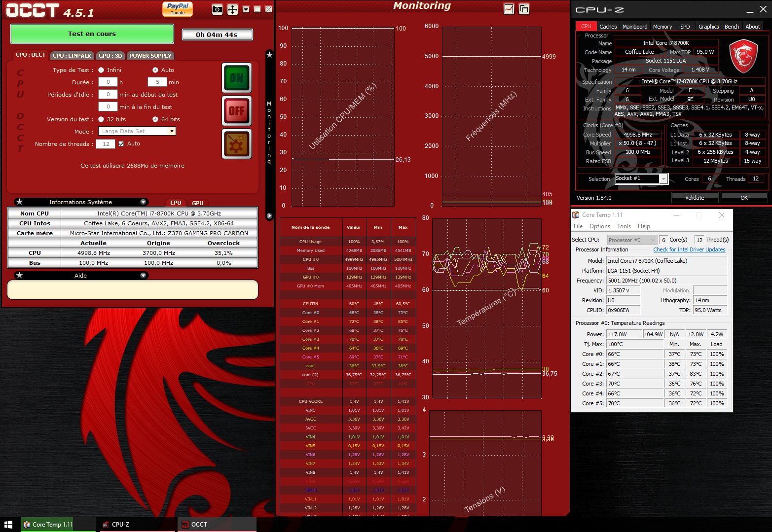Click the red OFF stop test button

[x=237, y=111]
